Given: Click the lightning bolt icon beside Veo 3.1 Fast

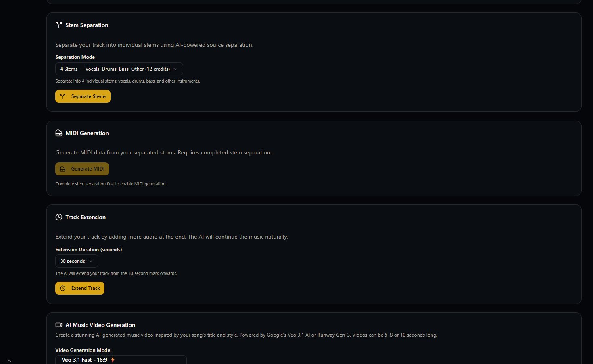Looking at the screenshot, I should coord(113,360).
